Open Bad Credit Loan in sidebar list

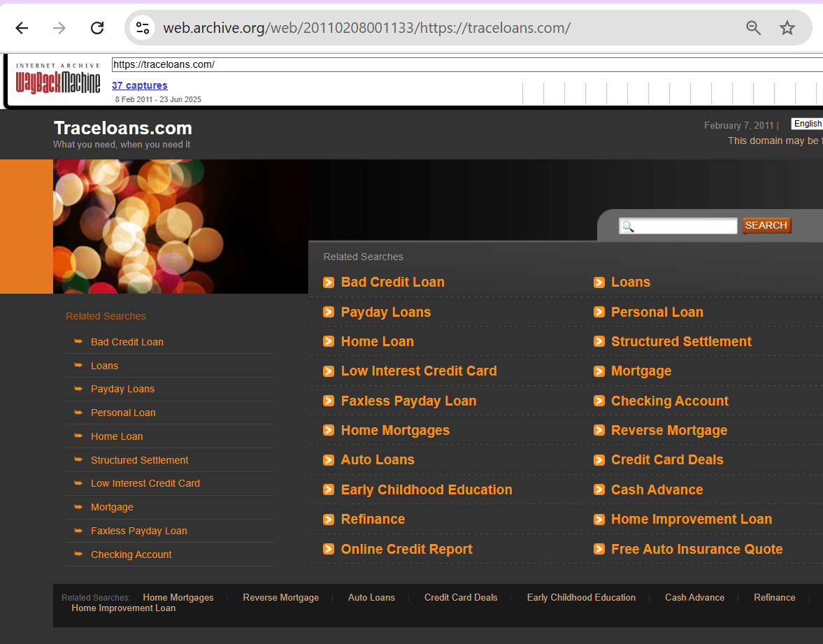(x=127, y=342)
